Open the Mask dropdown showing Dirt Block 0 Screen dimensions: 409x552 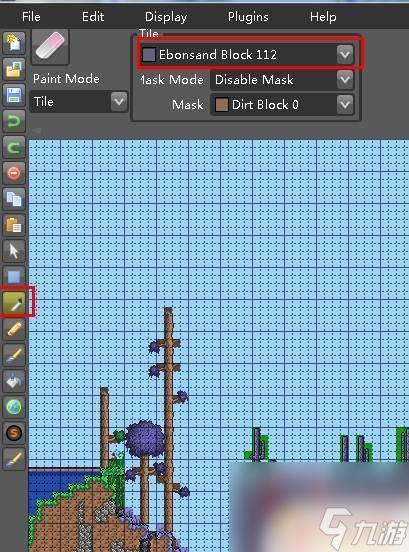coord(282,105)
